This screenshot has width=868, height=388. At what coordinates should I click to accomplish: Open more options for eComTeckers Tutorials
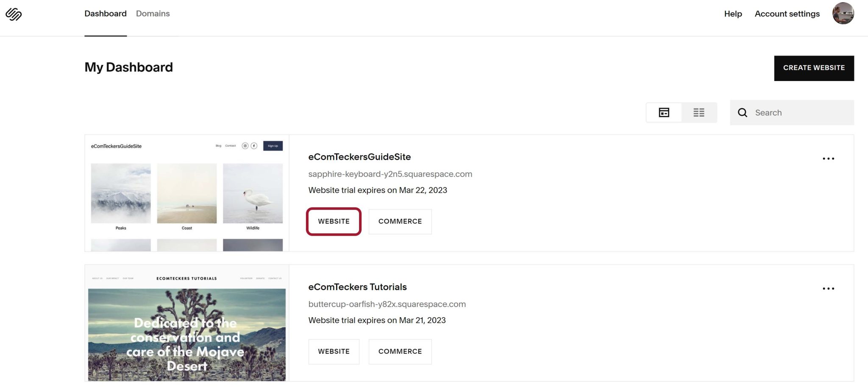tap(828, 288)
